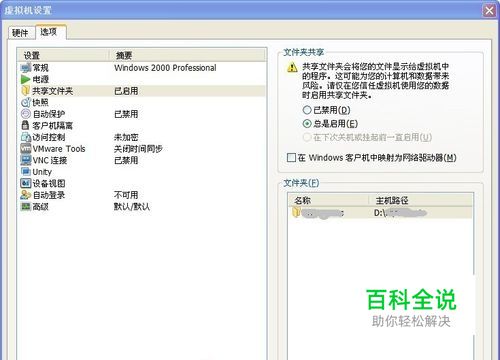The width and height of the screenshot is (500, 360).
Task: Click the VMware Tools icon
Action: [x=26, y=149]
